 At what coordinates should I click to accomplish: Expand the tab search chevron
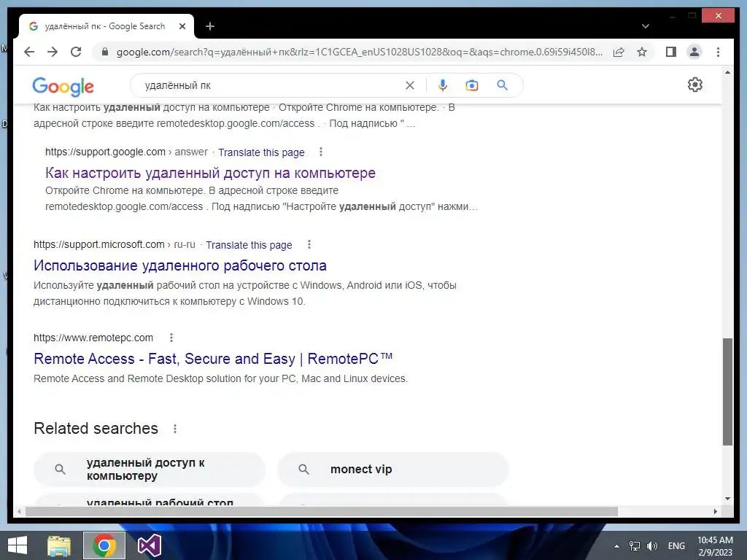[x=645, y=26]
